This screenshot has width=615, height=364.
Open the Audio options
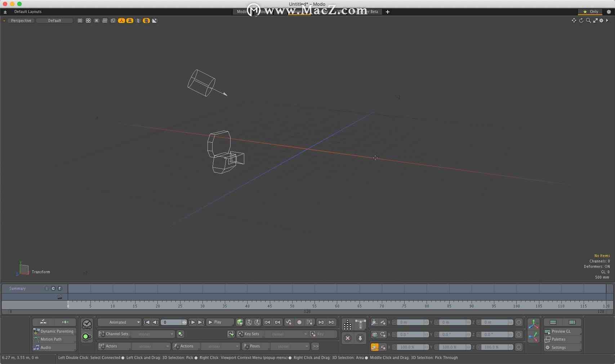point(54,347)
